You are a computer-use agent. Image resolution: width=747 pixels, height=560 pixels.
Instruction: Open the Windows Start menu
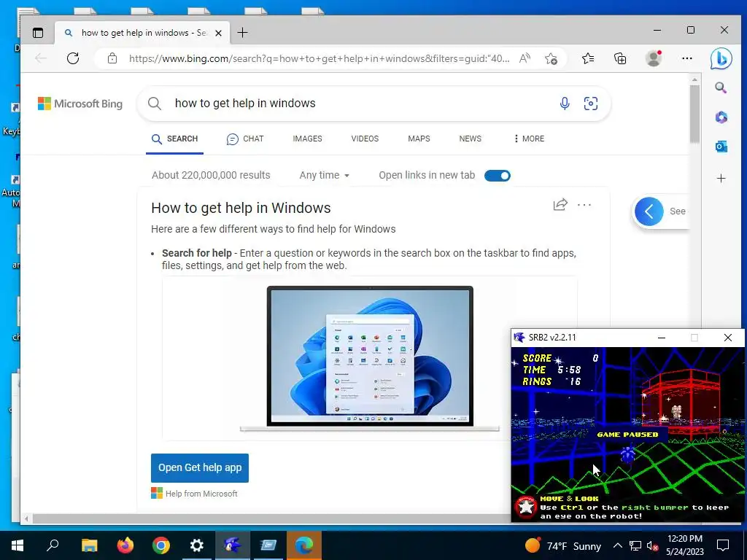(x=18, y=545)
